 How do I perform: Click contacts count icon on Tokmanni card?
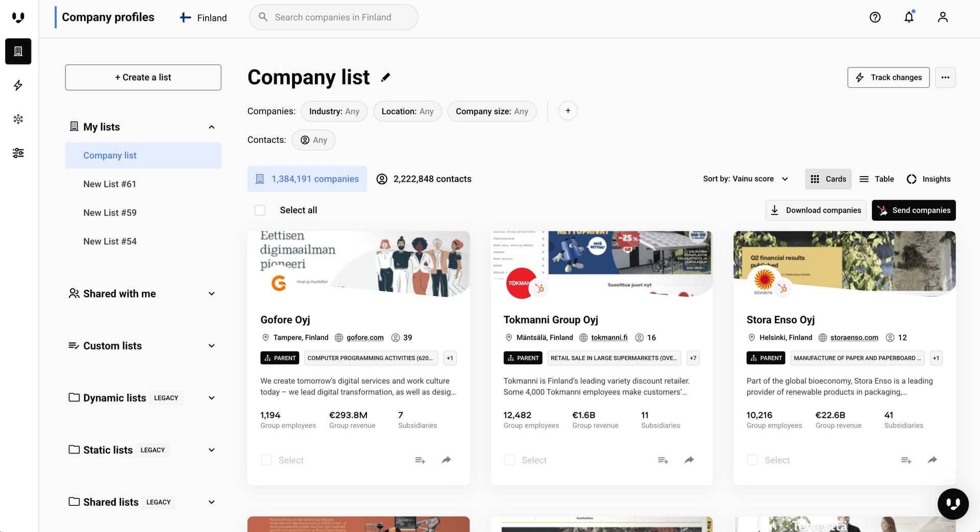click(639, 337)
